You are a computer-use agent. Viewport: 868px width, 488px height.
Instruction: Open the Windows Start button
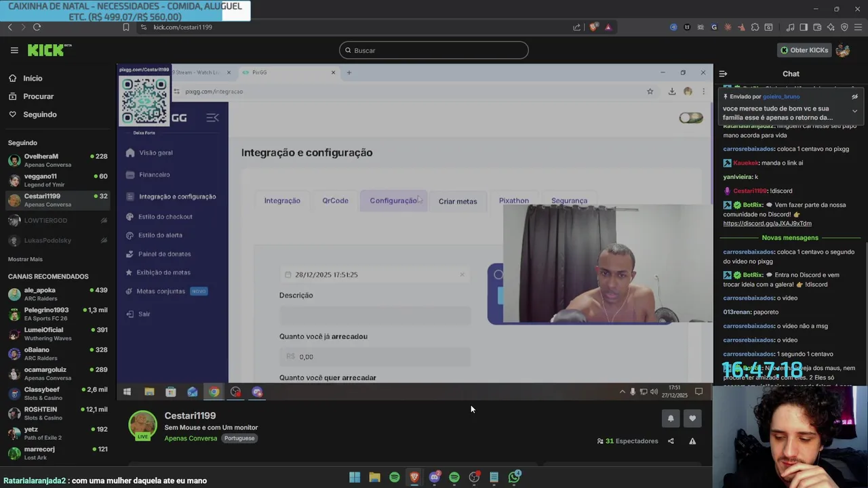(x=355, y=477)
